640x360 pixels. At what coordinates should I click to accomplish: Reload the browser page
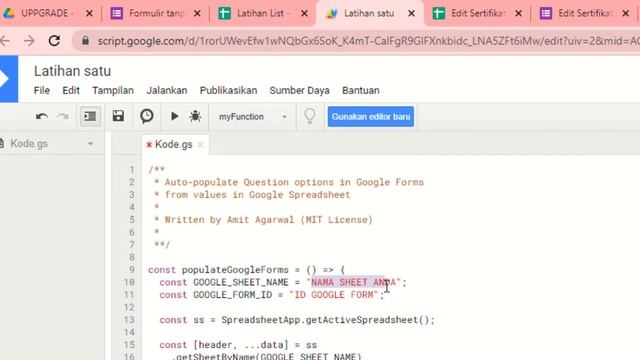(x=54, y=41)
